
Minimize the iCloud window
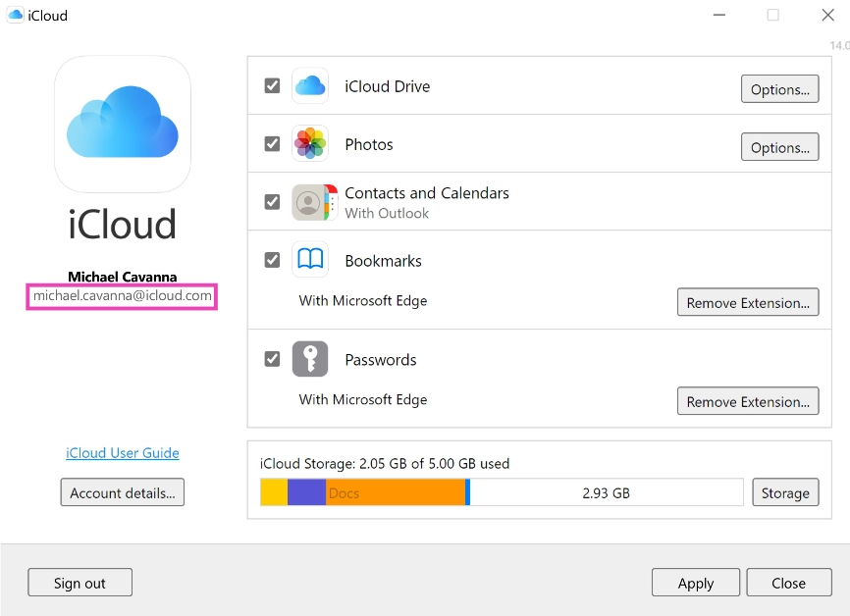719,15
